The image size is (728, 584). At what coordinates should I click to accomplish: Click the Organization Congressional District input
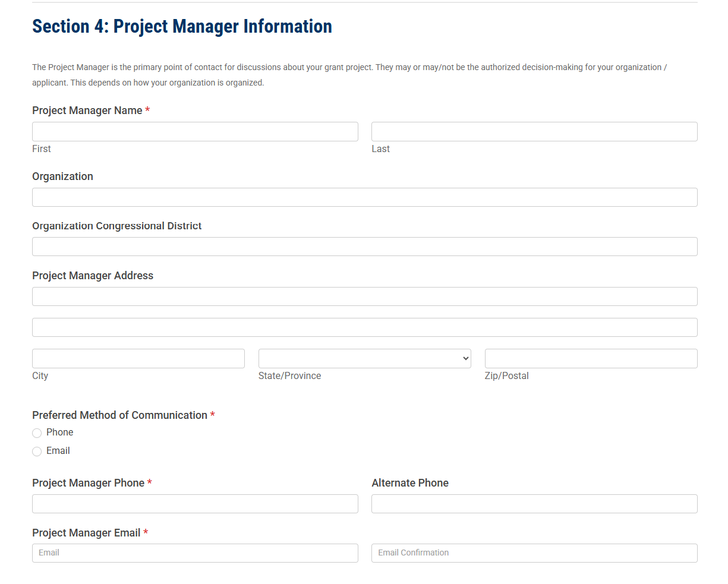pyautogui.click(x=364, y=247)
